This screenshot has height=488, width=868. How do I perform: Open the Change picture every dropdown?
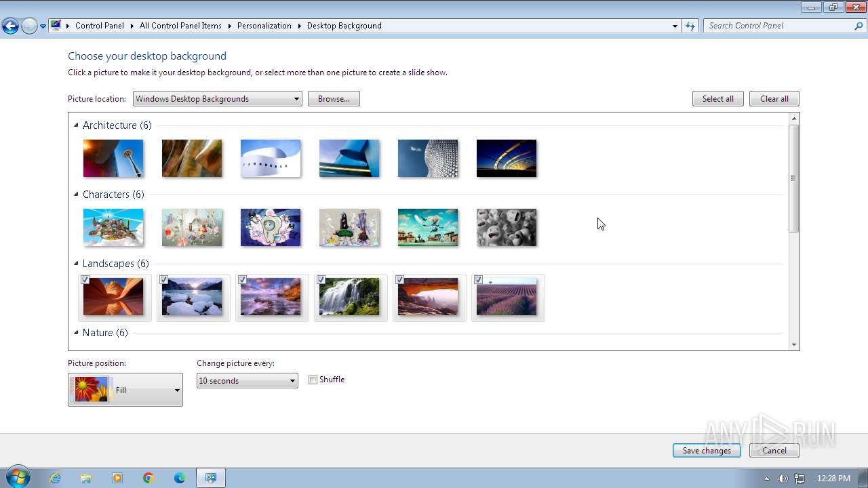click(247, 381)
